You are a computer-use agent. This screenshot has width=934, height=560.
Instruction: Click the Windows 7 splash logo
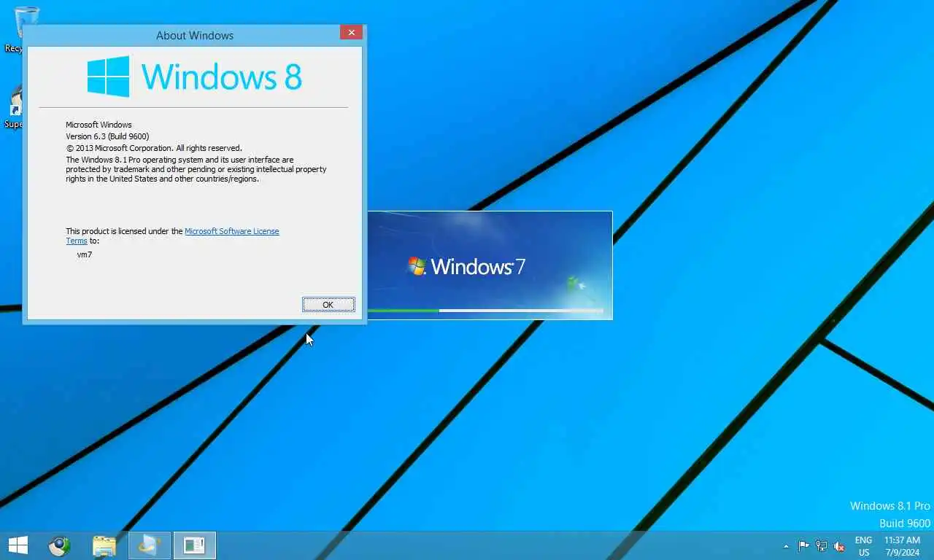pyautogui.click(x=466, y=266)
